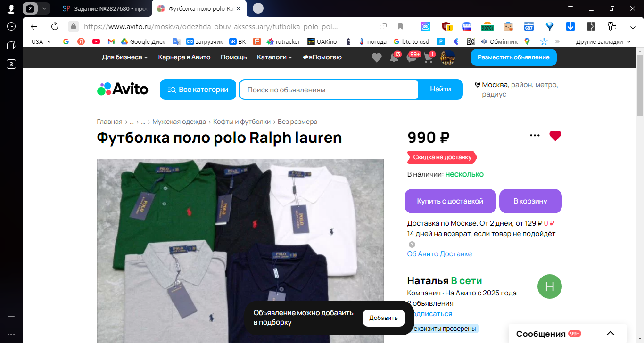Open the extension with 687 badge

point(529,26)
